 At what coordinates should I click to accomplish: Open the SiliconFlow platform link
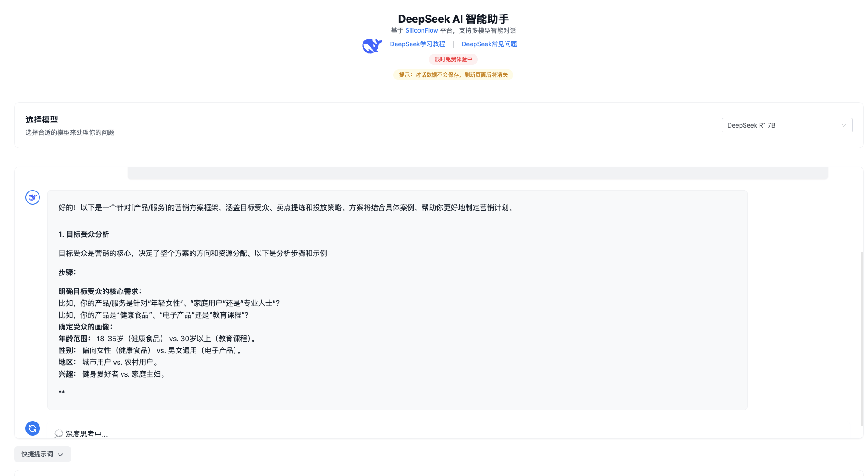pyautogui.click(x=422, y=30)
